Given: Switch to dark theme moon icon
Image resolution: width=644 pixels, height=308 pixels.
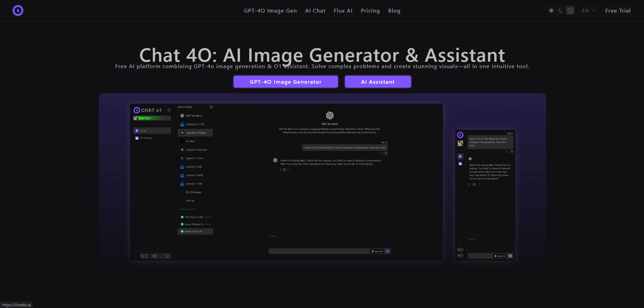Looking at the screenshot, I should [561, 11].
